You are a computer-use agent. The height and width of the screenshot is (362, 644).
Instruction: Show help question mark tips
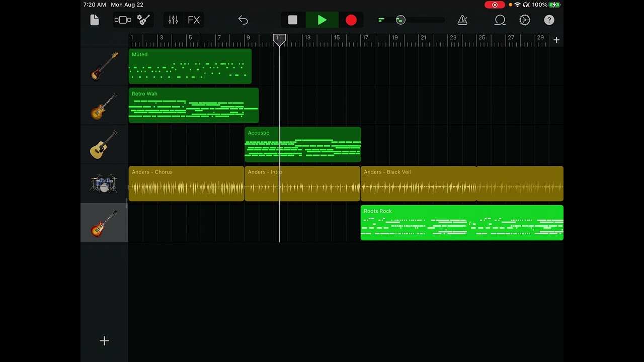coord(549,20)
